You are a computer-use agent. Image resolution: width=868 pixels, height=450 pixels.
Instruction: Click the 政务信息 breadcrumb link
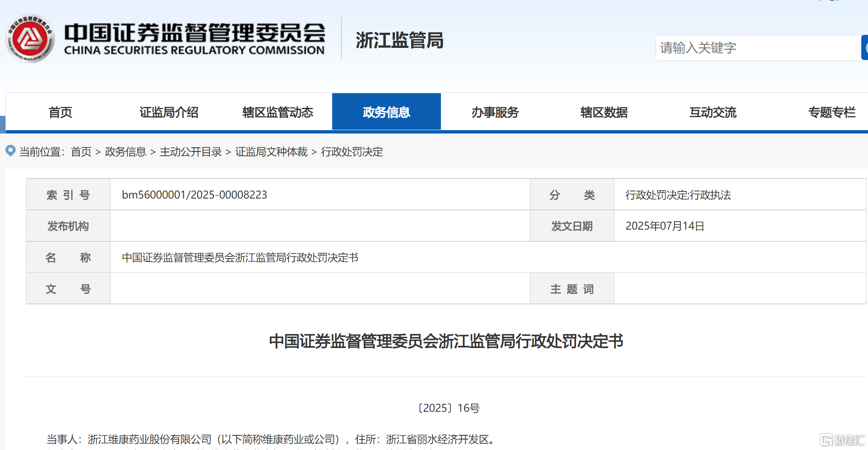(126, 152)
